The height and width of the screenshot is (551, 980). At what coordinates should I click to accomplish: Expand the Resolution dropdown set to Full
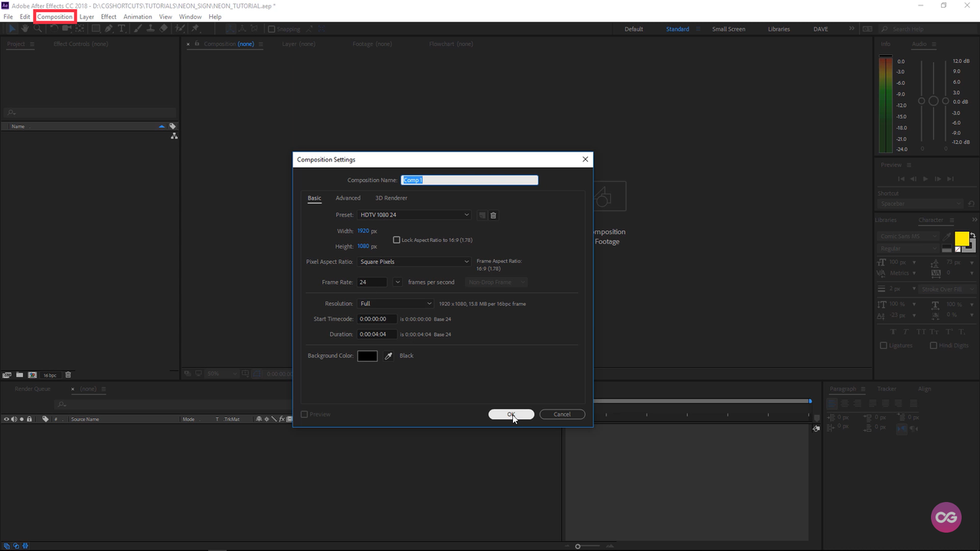point(395,303)
